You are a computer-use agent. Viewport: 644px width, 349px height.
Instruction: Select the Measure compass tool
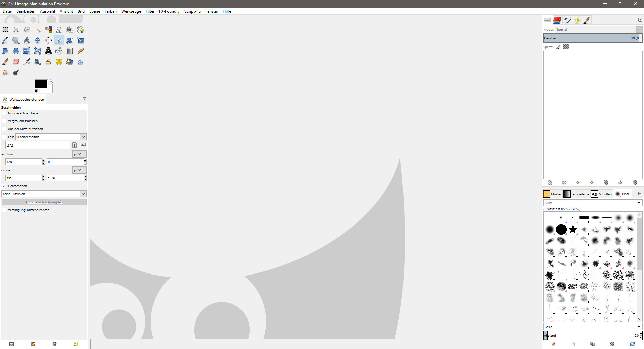27,40
